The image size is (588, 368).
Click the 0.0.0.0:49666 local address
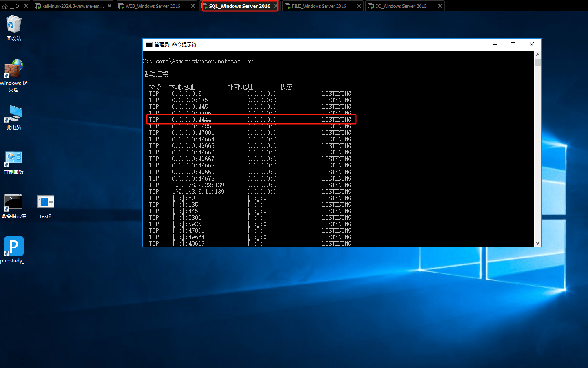(193, 152)
